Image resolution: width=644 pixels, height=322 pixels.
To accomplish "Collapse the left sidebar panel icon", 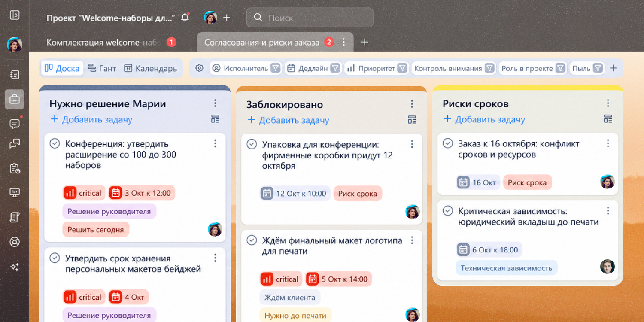I will (15, 15).
